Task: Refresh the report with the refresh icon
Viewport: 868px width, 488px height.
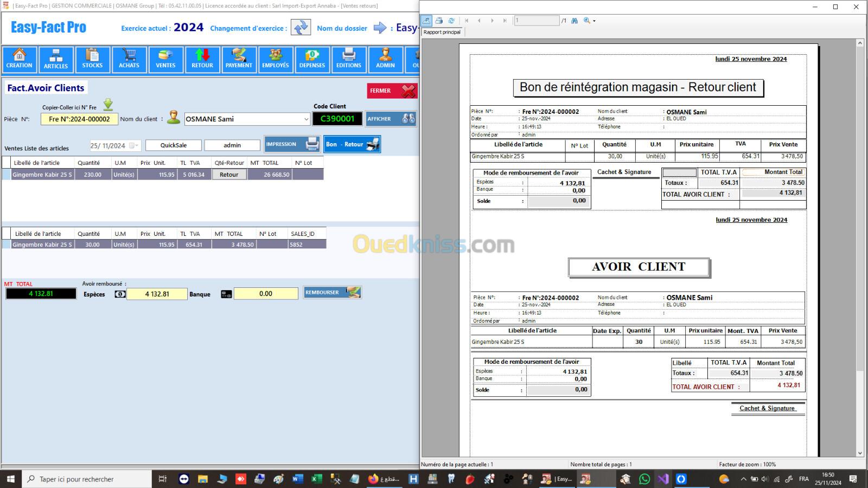Action: coord(451,21)
